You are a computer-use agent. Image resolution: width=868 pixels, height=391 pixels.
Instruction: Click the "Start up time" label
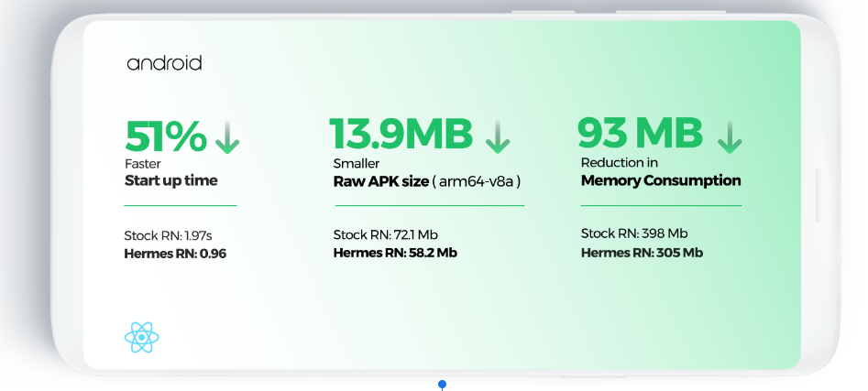point(171,180)
